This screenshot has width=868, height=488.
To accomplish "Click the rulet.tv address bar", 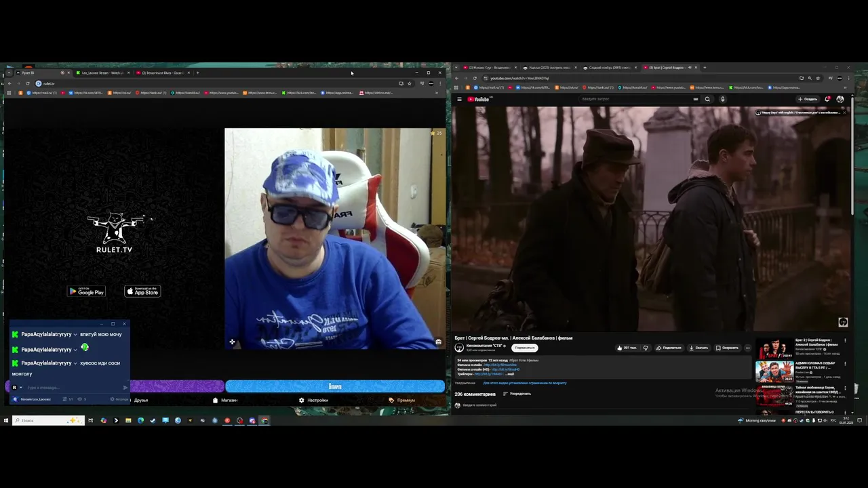I will [217, 83].
